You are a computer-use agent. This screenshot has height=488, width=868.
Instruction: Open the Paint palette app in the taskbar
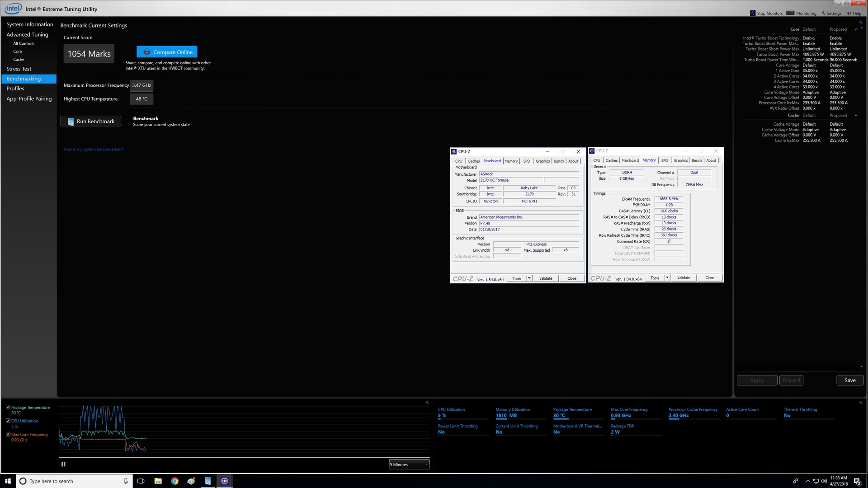click(x=191, y=481)
